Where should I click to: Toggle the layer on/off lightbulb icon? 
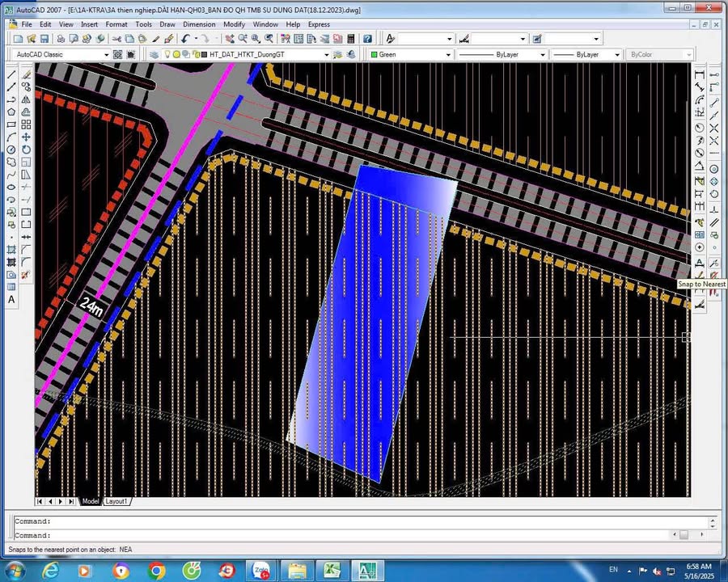coord(167,54)
